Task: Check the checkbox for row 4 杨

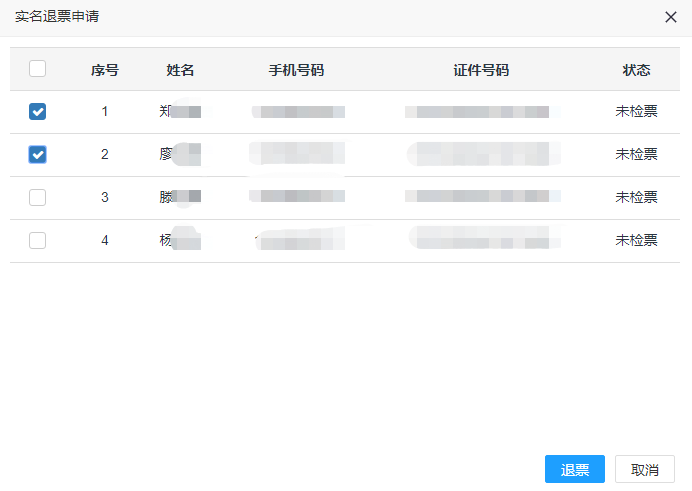Action: click(x=38, y=240)
